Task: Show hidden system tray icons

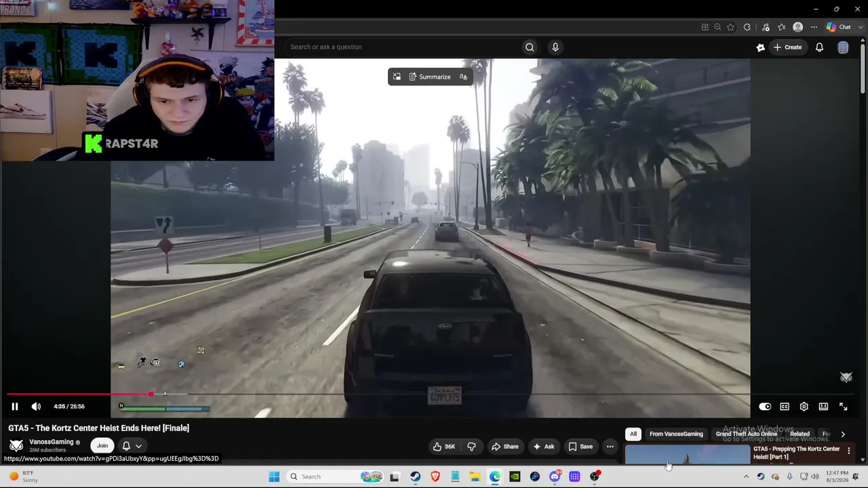Action: pos(746,476)
